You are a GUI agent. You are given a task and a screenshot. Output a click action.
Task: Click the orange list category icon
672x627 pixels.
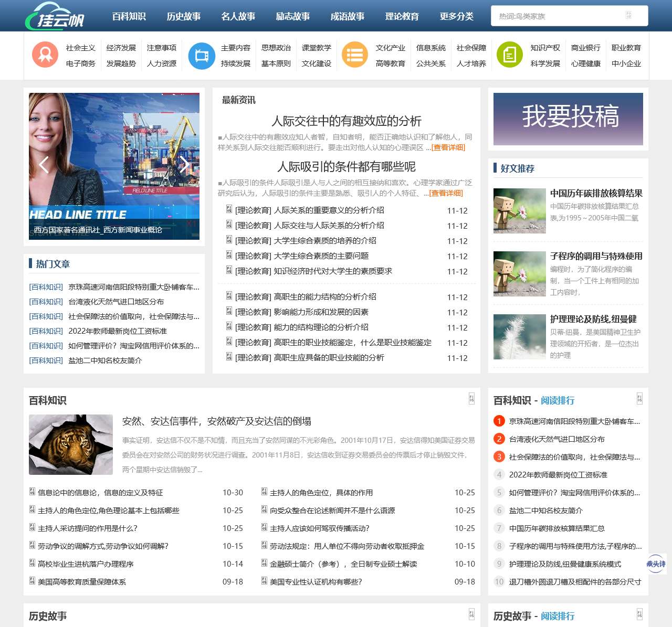(355, 55)
